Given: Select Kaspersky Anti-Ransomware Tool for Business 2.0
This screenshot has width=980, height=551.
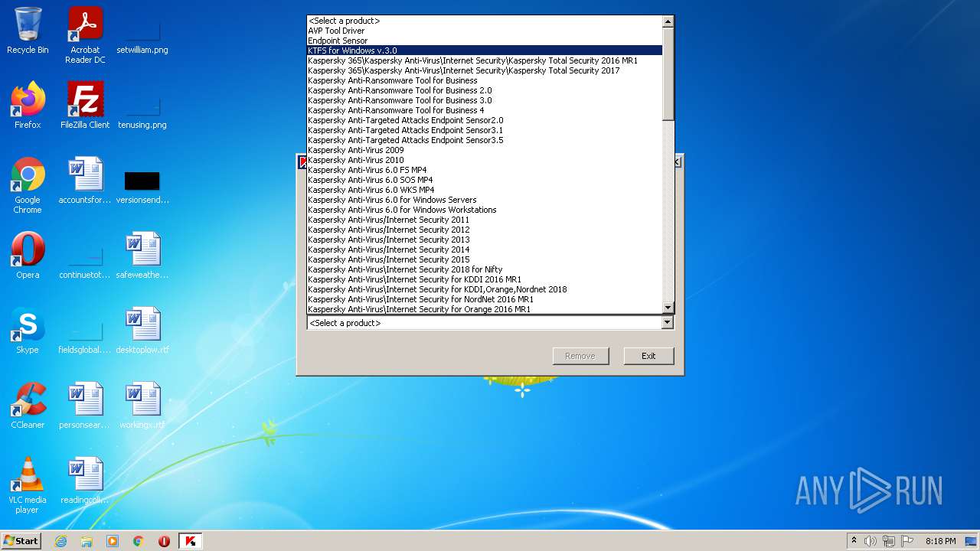Looking at the screenshot, I should (x=484, y=90).
